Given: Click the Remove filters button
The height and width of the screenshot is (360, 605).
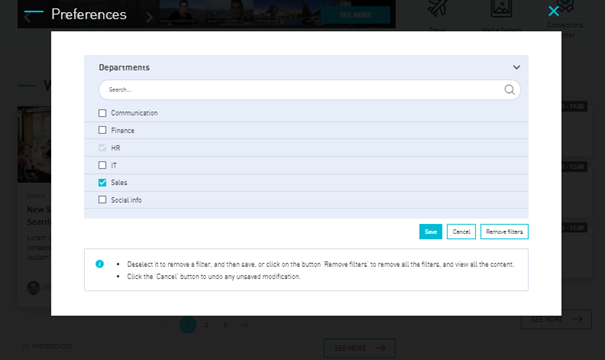Looking at the screenshot, I should click(504, 232).
